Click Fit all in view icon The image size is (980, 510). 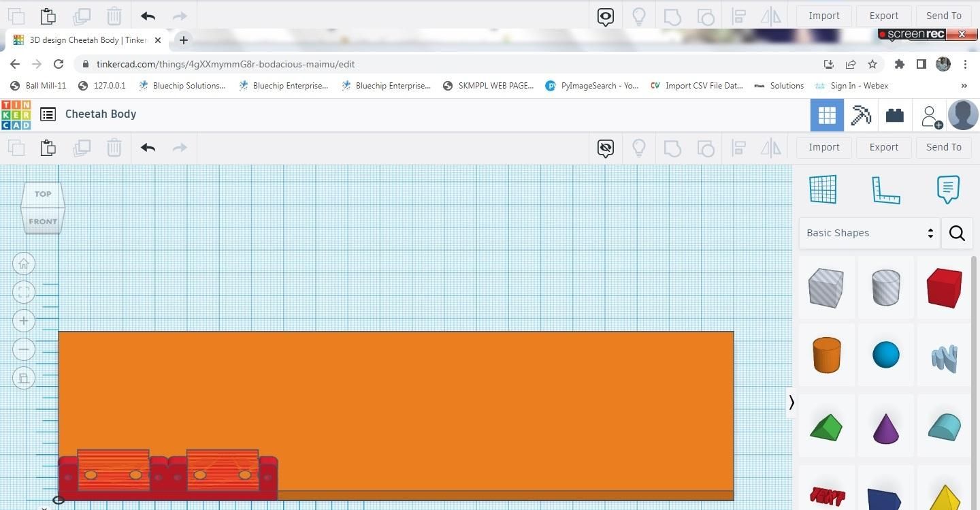click(x=24, y=292)
